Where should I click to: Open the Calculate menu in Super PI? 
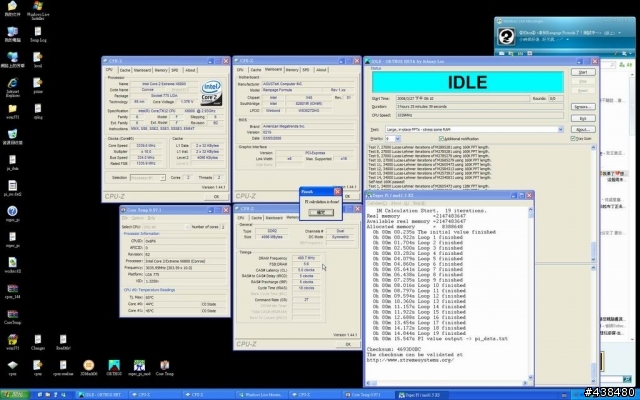[x=378, y=203]
